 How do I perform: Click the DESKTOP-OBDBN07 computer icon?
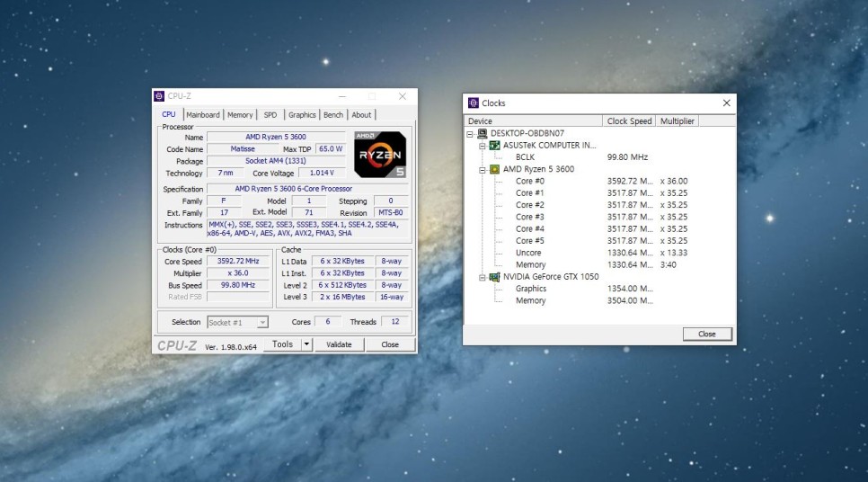483,133
